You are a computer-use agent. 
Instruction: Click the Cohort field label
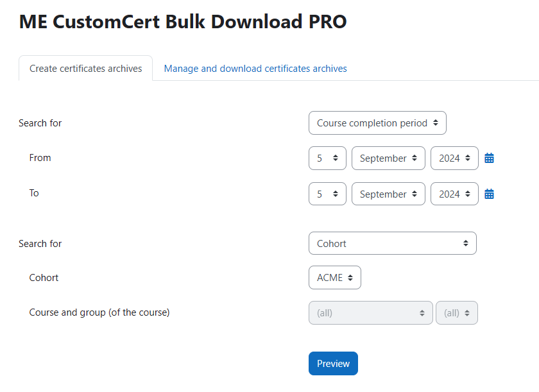click(44, 278)
